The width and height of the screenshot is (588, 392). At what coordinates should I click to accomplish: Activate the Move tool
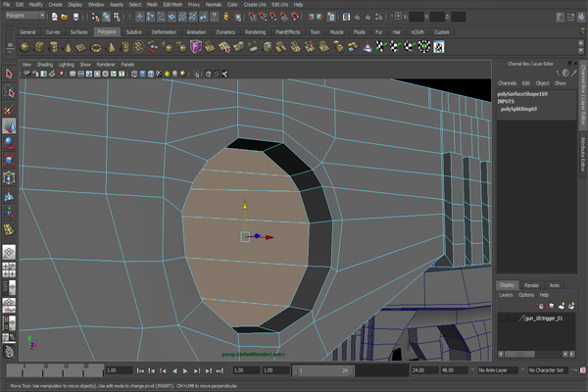pos(9,126)
